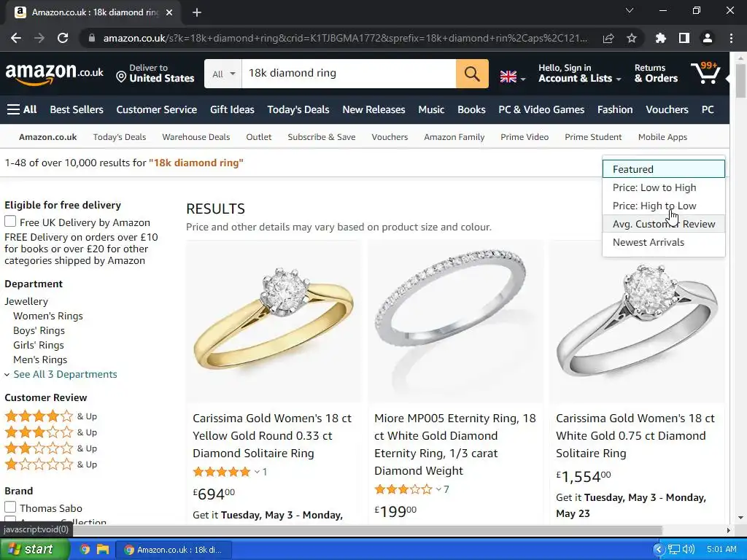Click the orange search magnifier button

pos(472,74)
